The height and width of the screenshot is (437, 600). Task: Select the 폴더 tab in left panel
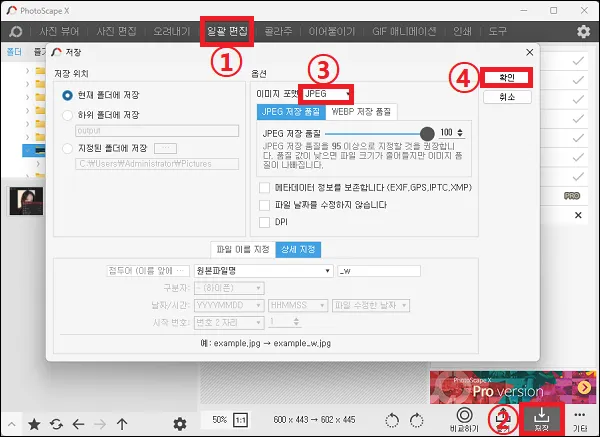point(15,52)
